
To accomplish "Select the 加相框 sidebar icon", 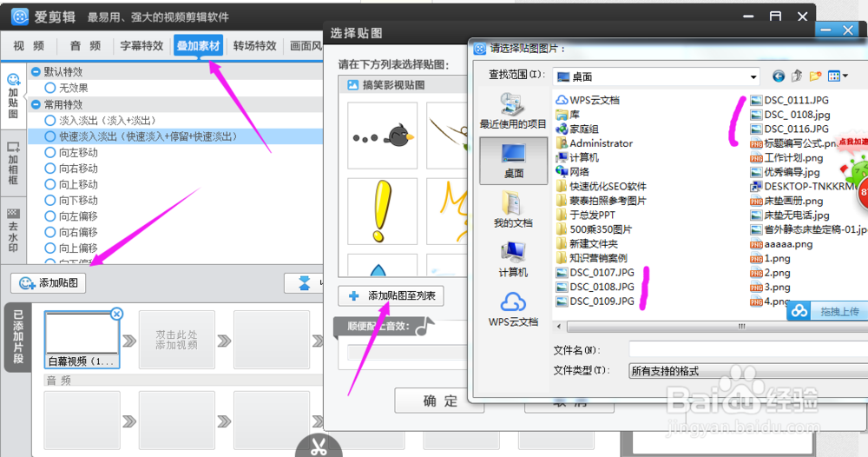I will [x=13, y=163].
